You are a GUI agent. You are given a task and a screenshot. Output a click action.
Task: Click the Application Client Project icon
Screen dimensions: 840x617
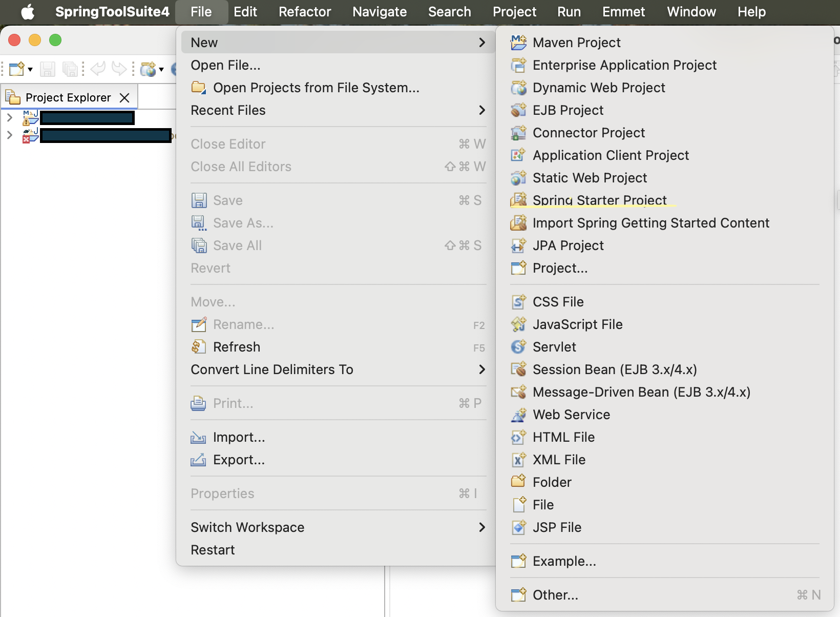pos(518,155)
